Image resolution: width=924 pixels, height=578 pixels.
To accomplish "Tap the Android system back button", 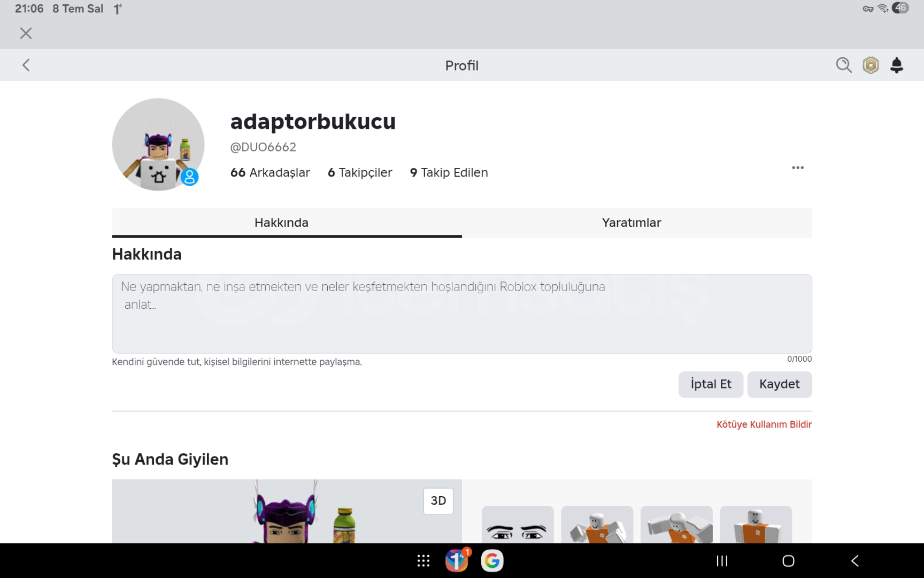I will [x=854, y=561].
